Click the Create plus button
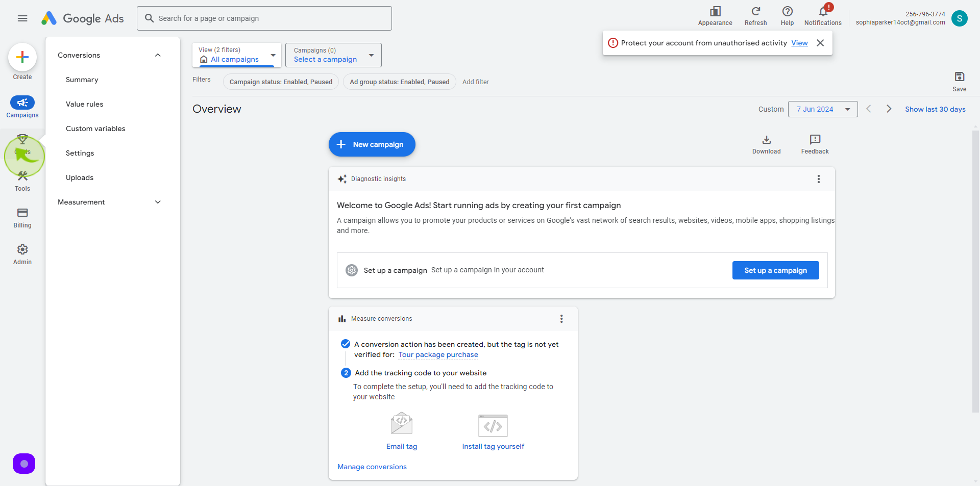Viewport: 980px width, 486px height. (x=22, y=57)
